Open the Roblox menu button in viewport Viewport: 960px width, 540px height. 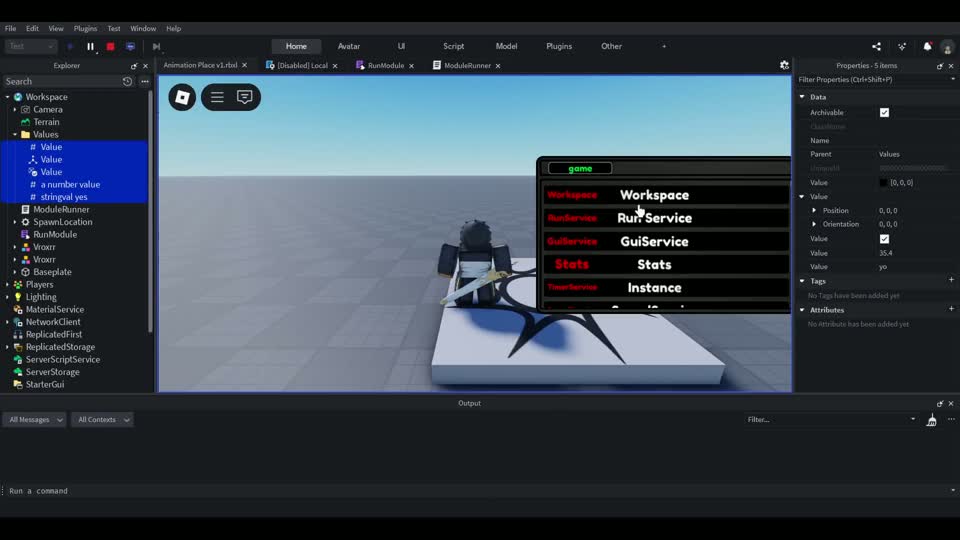click(x=182, y=97)
